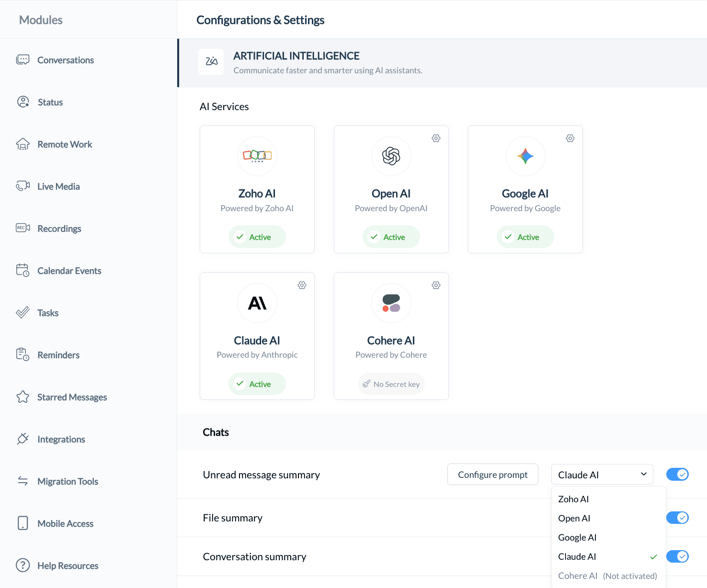
Task: Open Calendar Events icon
Action: (x=23, y=270)
